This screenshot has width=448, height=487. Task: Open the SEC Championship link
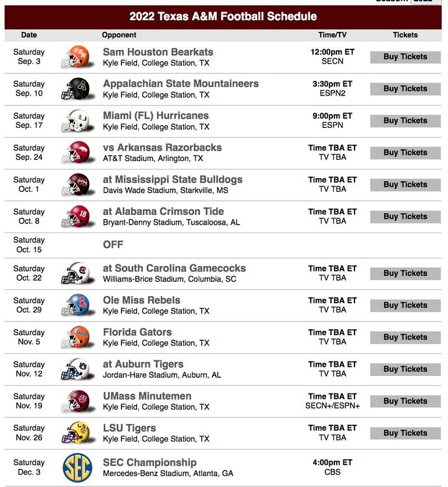[x=149, y=462]
